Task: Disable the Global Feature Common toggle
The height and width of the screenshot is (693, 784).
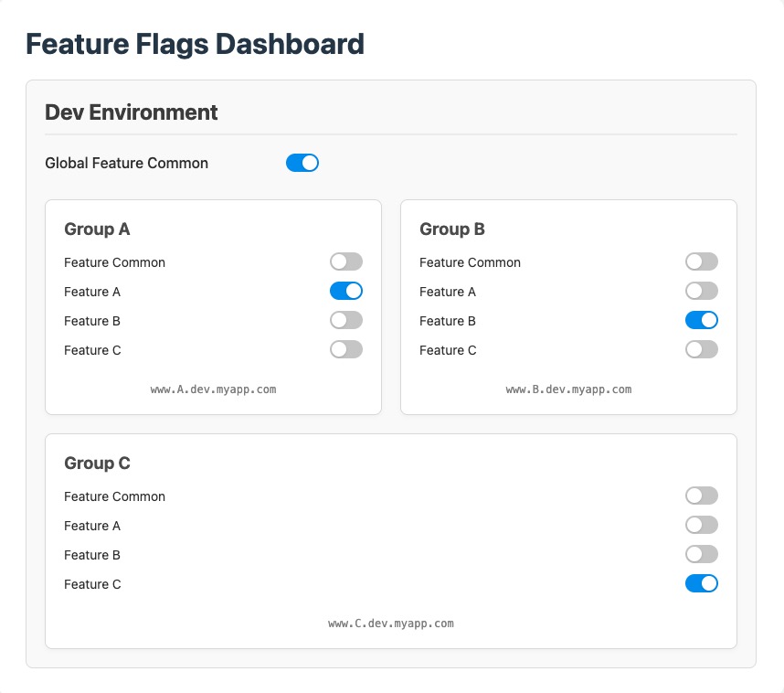Action: pyautogui.click(x=302, y=163)
